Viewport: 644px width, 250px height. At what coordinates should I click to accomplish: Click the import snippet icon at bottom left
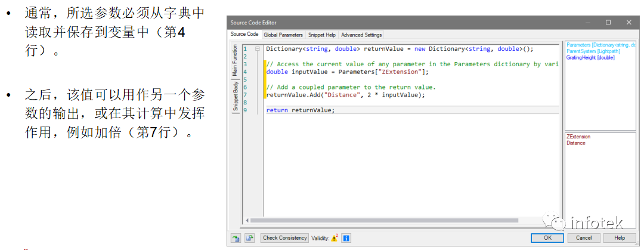click(x=236, y=237)
